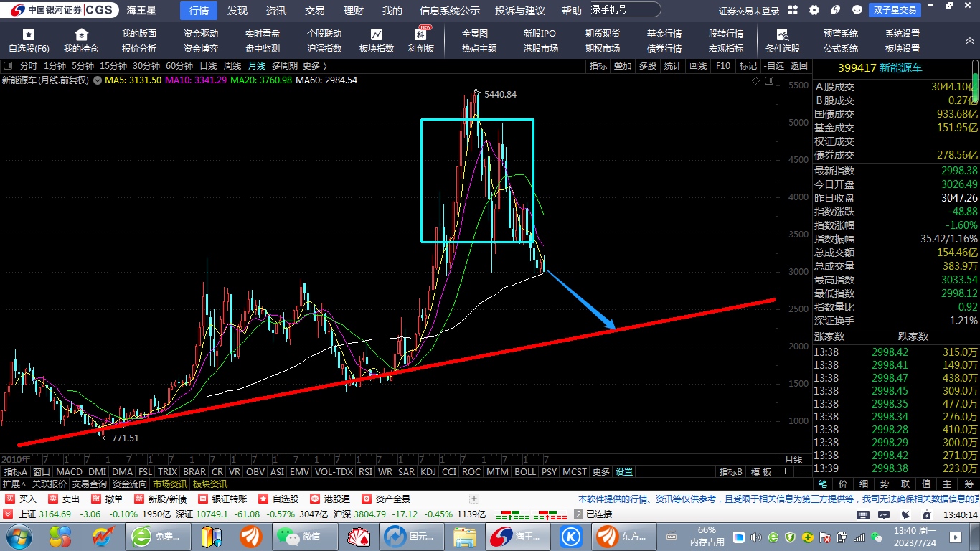Click the phone number input field
980x551 pixels.
point(625,9)
